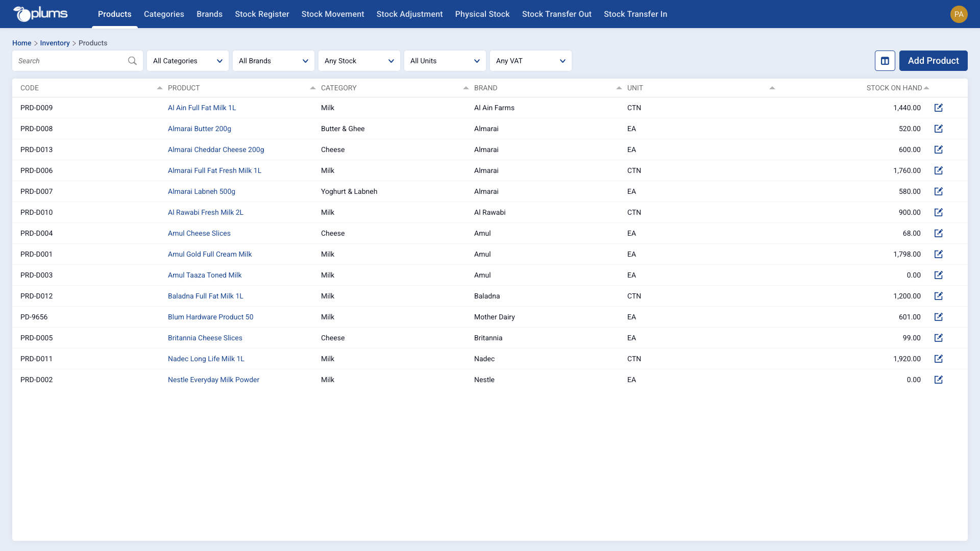Edit the Baladna Full Fat Milk 1L row
The image size is (980, 551).
coord(939,296)
